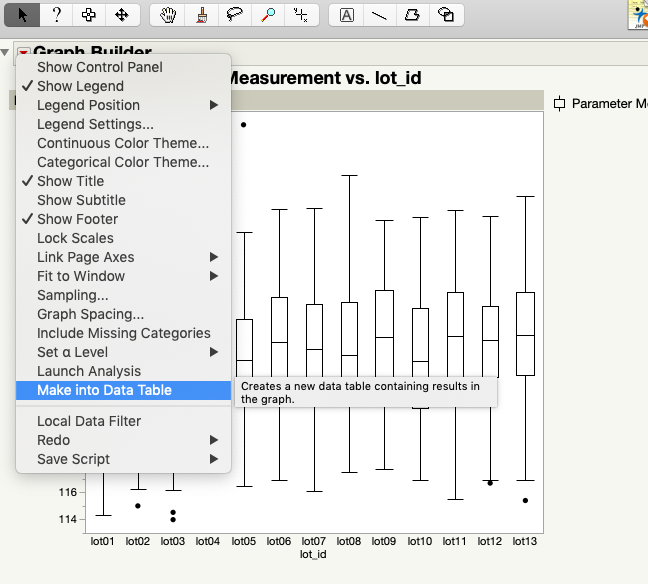Select the grabber hand tool
This screenshot has width=648, height=584.
pyautogui.click(x=168, y=15)
